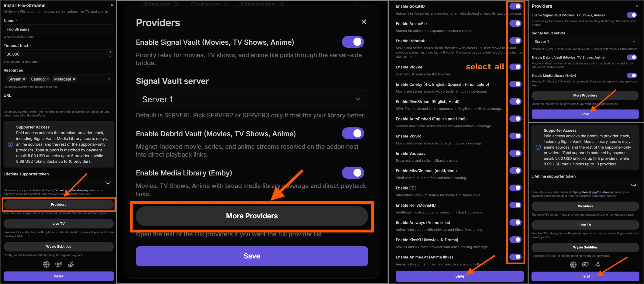Toggle the Enable MkvCinemas switch
Image resolution: width=644 pixels, height=284 pixels.
pos(515,171)
